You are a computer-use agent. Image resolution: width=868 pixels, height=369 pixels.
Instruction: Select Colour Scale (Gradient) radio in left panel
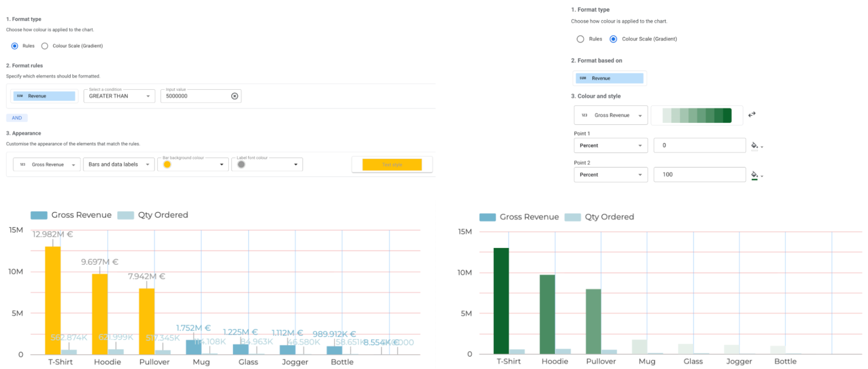[45, 46]
